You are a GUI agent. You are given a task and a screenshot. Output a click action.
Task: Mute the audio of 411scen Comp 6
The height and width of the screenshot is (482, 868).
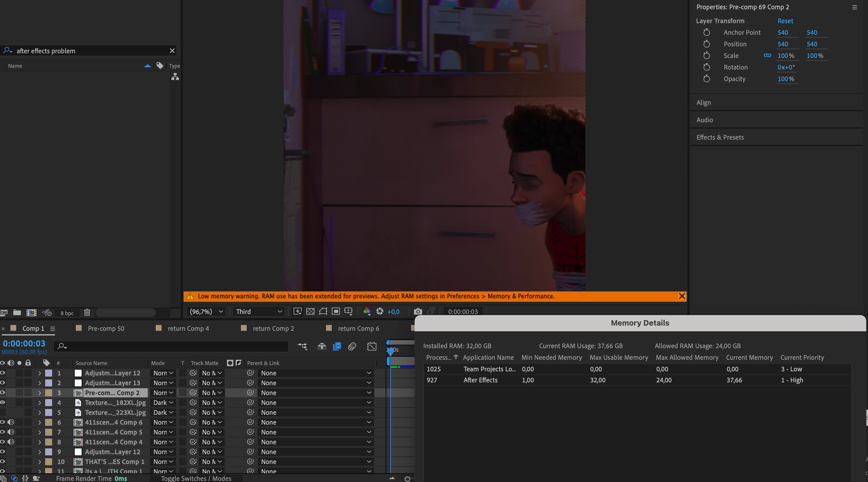11,422
